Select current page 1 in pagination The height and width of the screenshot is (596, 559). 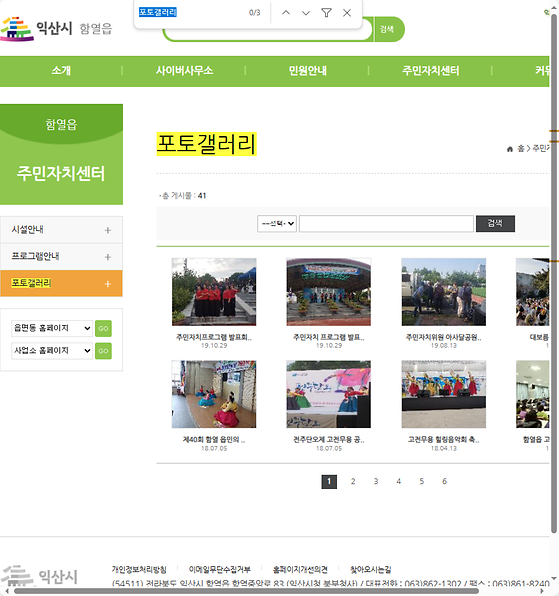click(x=329, y=482)
